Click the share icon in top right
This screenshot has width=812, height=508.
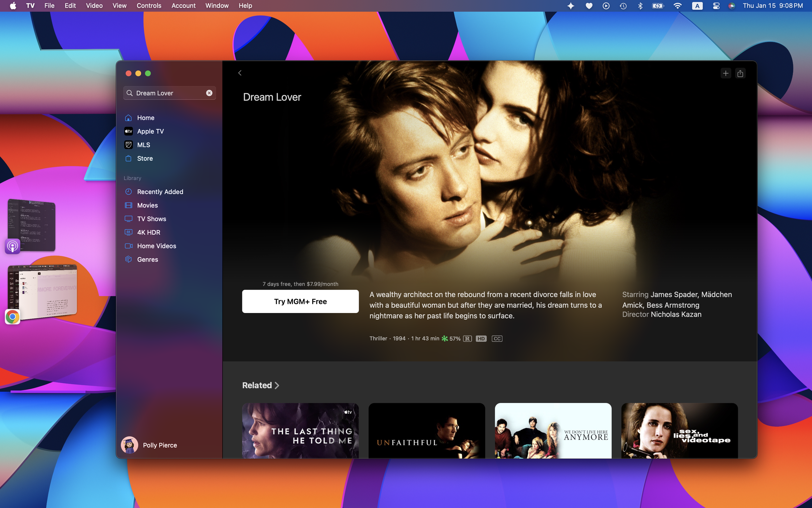(x=740, y=73)
